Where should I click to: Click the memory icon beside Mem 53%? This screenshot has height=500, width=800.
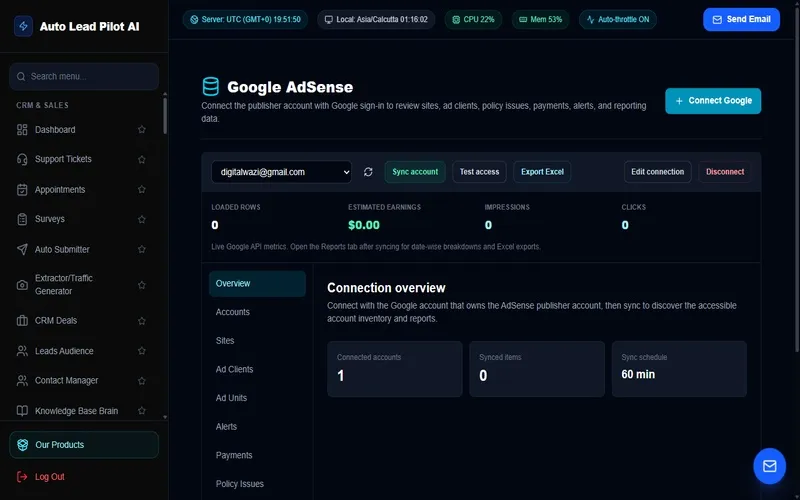(523, 19)
